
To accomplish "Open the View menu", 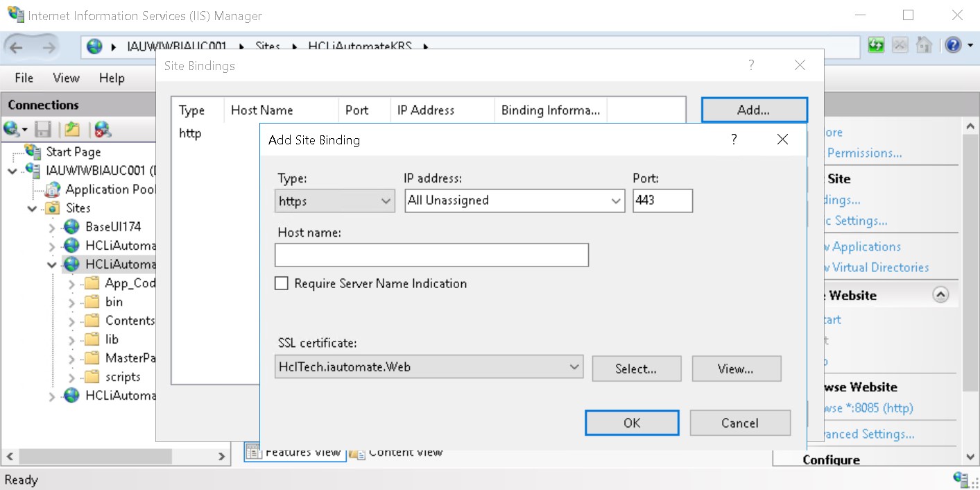I will (x=66, y=78).
